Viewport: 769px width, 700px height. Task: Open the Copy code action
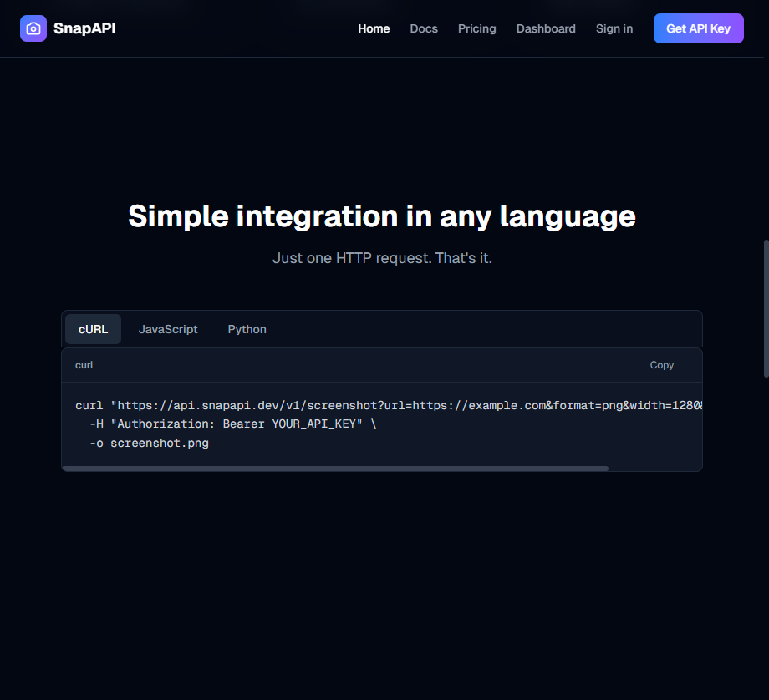tap(661, 365)
